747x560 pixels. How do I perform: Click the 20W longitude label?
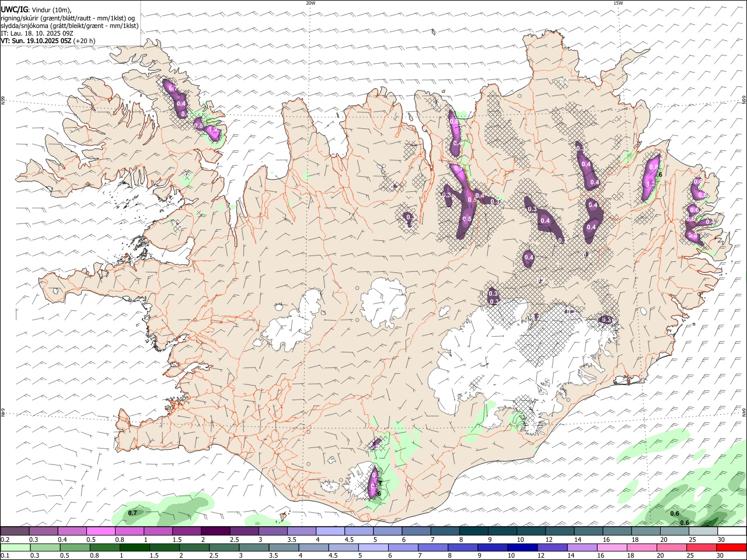(x=310, y=3)
